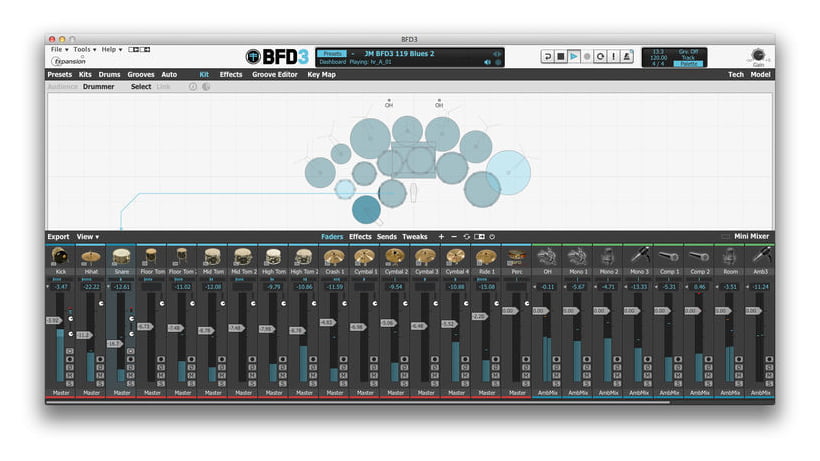Image resolution: width=820 pixels, height=461 pixels.
Task: Click the return-to-start transport button
Action: click(x=547, y=56)
